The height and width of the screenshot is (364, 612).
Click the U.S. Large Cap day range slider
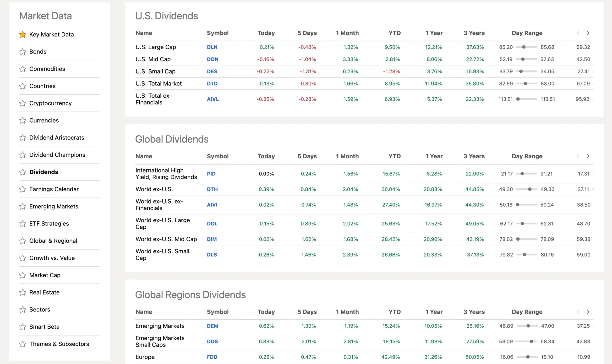(x=527, y=47)
